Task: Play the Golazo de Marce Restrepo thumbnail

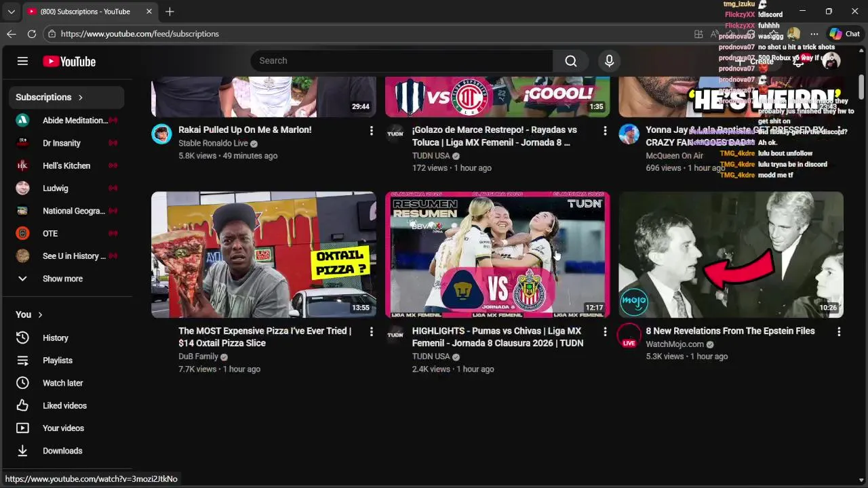Action: 498,97
